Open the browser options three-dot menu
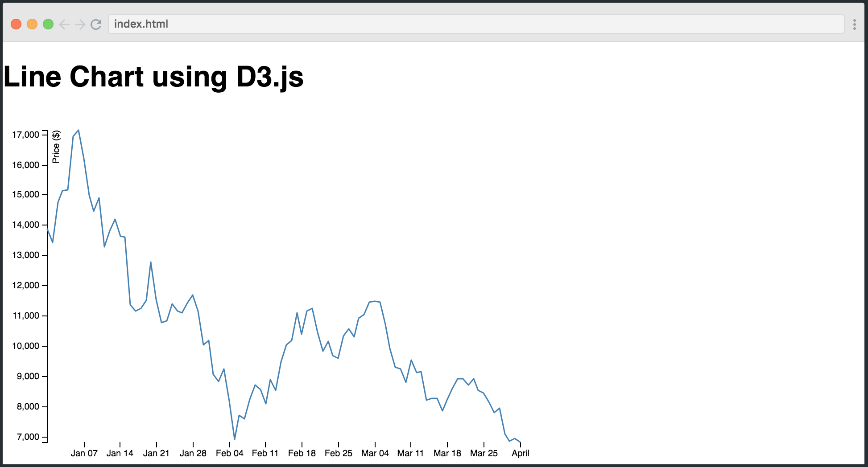 tap(855, 24)
